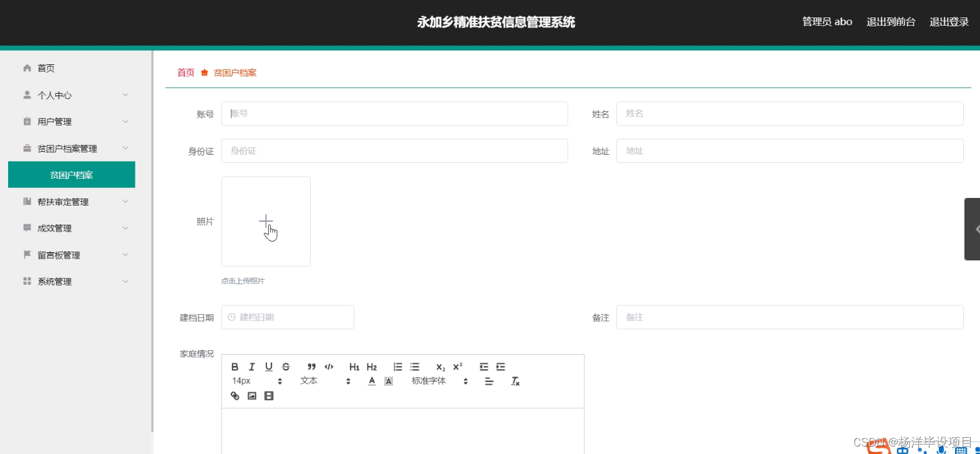Clear text formatting in the editor
Screen dimensions: 980x454
[x=515, y=381]
